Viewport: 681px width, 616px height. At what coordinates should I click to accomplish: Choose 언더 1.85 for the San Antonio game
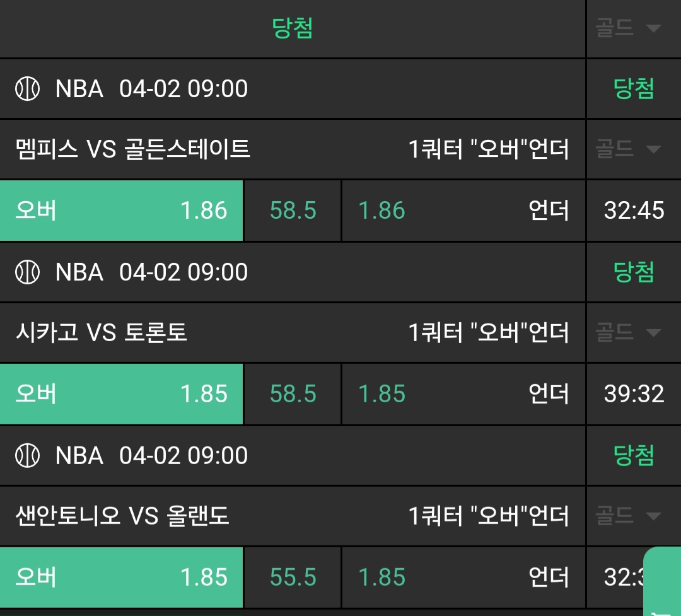coord(463,577)
